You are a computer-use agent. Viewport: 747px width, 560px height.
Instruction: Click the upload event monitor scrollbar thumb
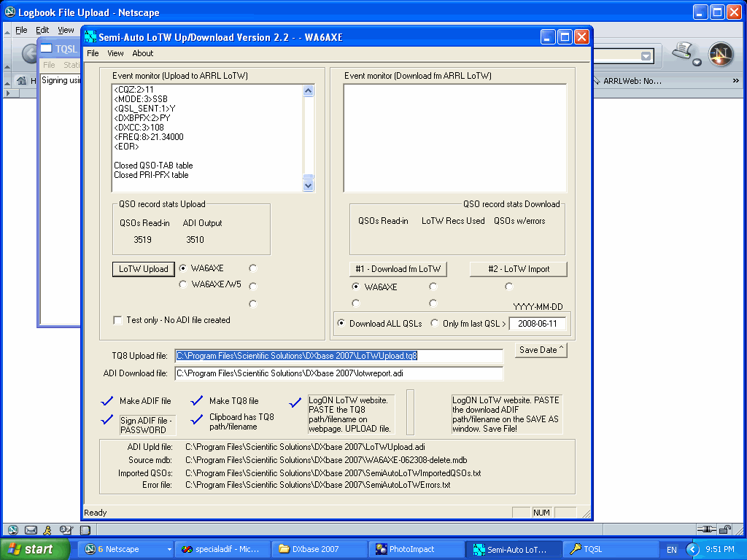tap(309, 176)
